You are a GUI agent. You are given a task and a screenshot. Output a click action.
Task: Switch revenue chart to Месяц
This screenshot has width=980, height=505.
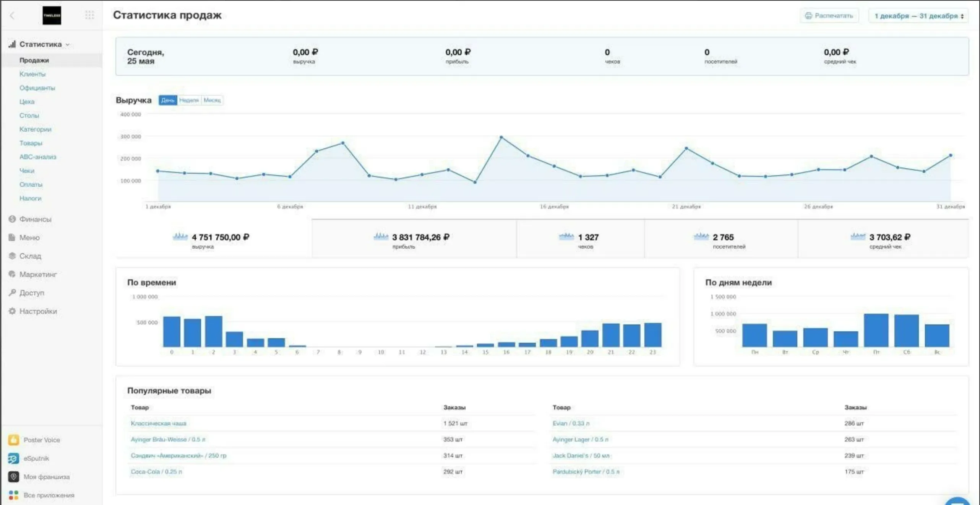pyautogui.click(x=212, y=100)
